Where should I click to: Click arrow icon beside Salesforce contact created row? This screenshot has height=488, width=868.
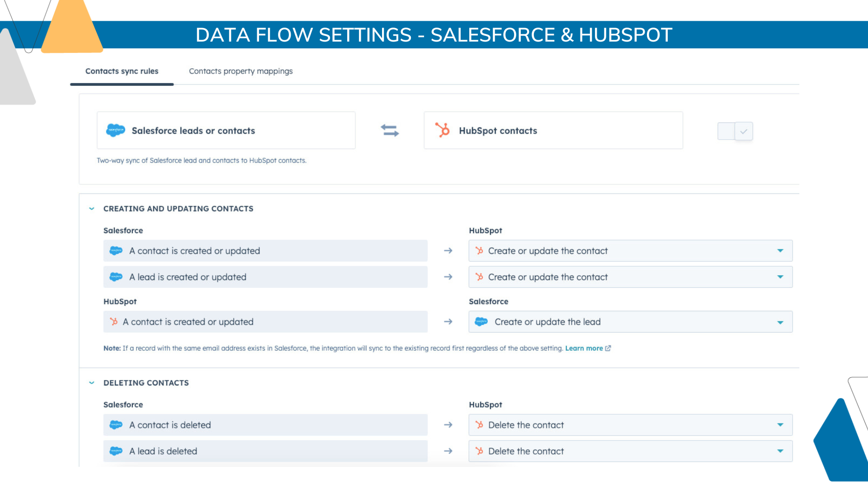tap(448, 251)
